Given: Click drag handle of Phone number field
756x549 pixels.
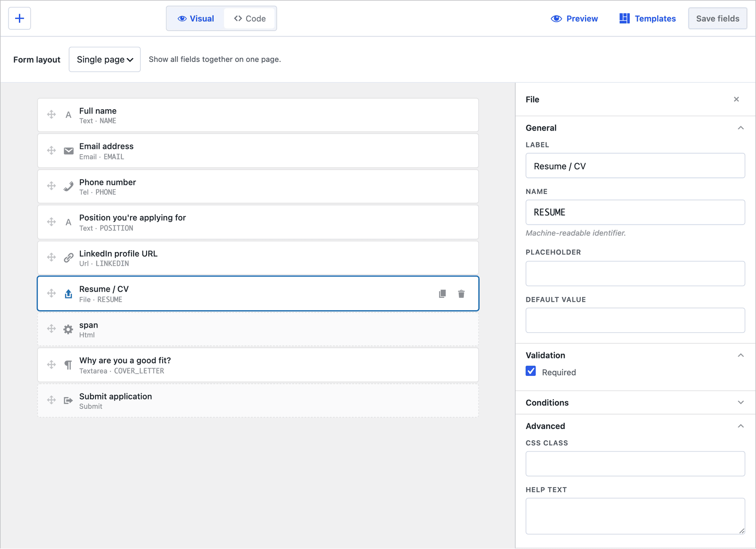Looking at the screenshot, I should pyautogui.click(x=52, y=186).
